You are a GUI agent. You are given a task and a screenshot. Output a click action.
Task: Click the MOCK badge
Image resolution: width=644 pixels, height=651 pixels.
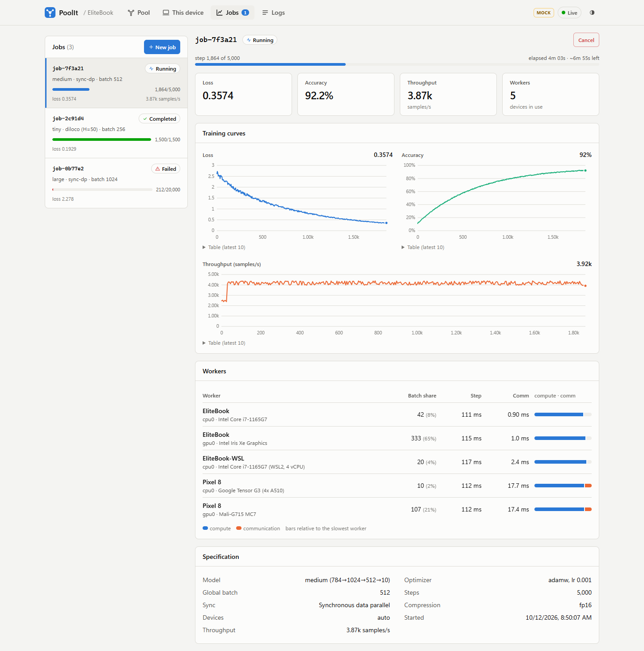pyautogui.click(x=543, y=13)
